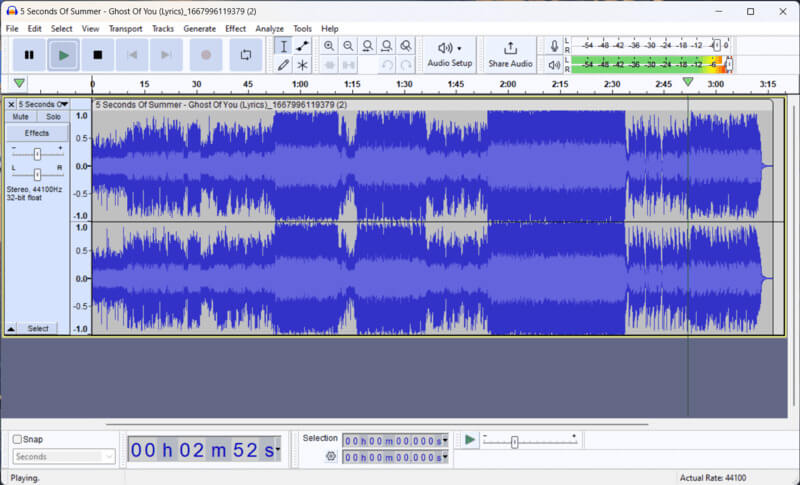Choose the Multi-tool asterisk icon

[x=302, y=65]
